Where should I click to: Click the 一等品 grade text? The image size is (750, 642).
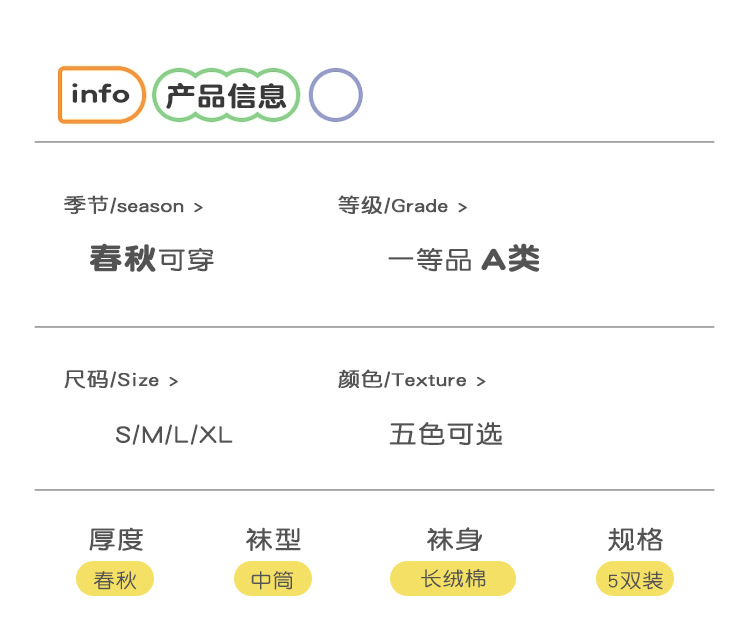click(429, 260)
